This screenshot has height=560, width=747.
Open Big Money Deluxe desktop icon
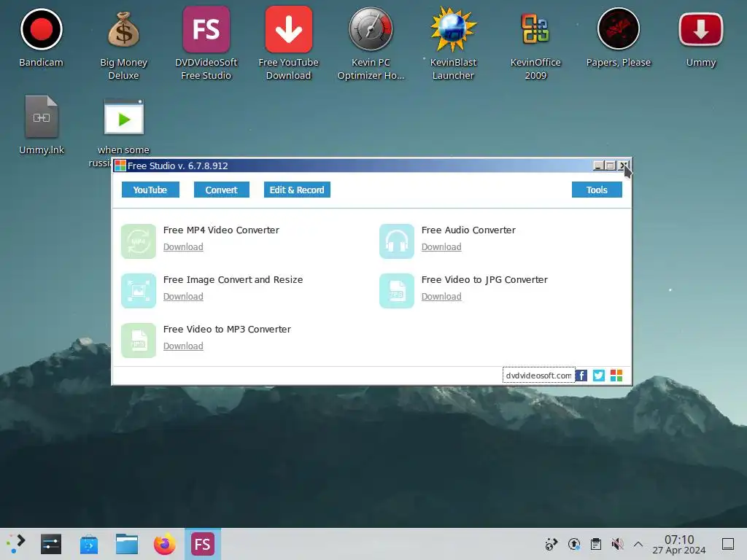pos(123,29)
